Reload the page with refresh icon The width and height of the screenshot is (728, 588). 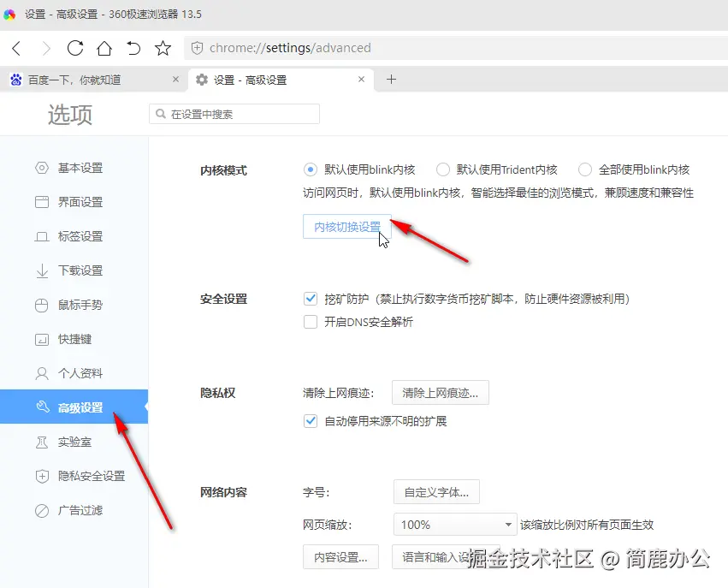(x=75, y=48)
